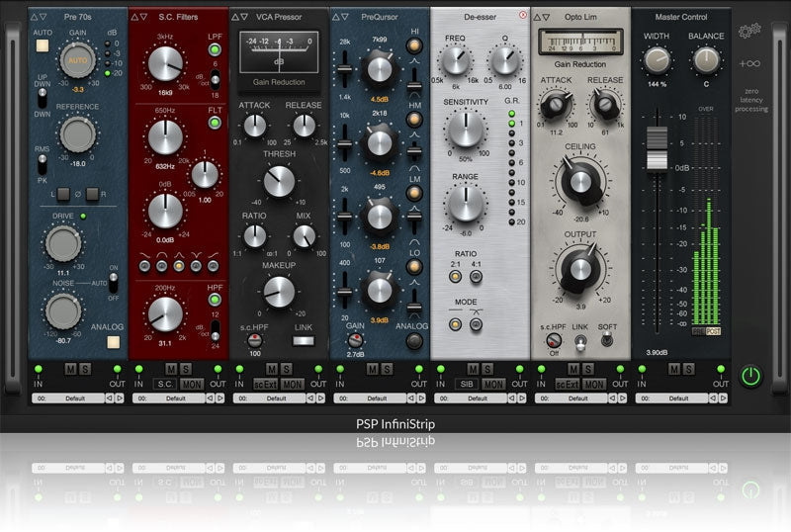The height and width of the screenshot is (532, 791).
Task: Toggle the AUTO gain button in Pre 70s
Action: pos(43,45)
